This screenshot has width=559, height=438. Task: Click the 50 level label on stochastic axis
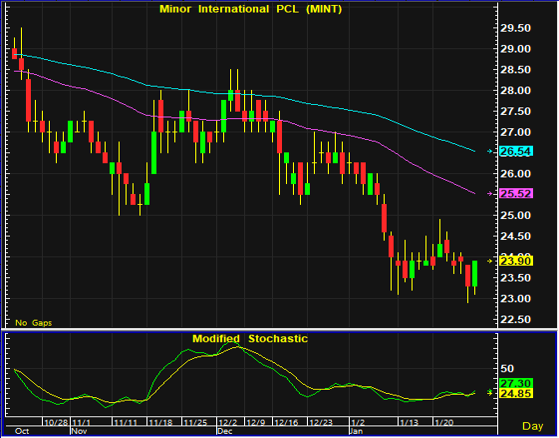tap(507, 369)
